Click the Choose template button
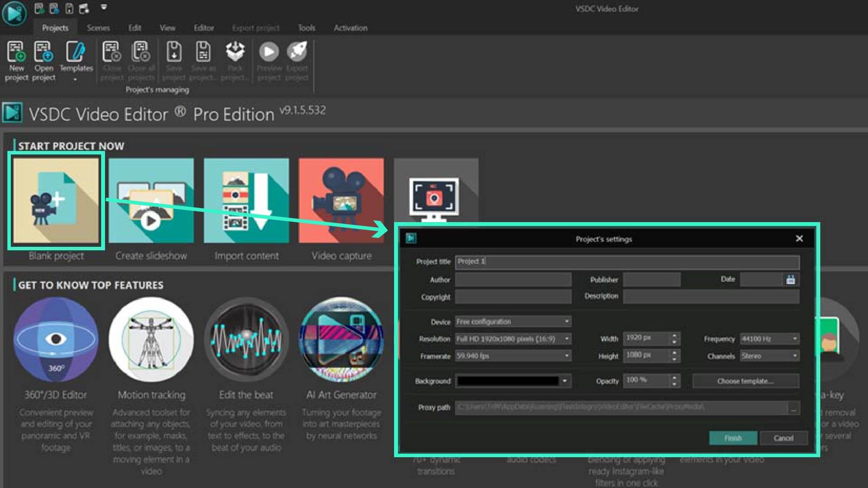 point(746,381)
